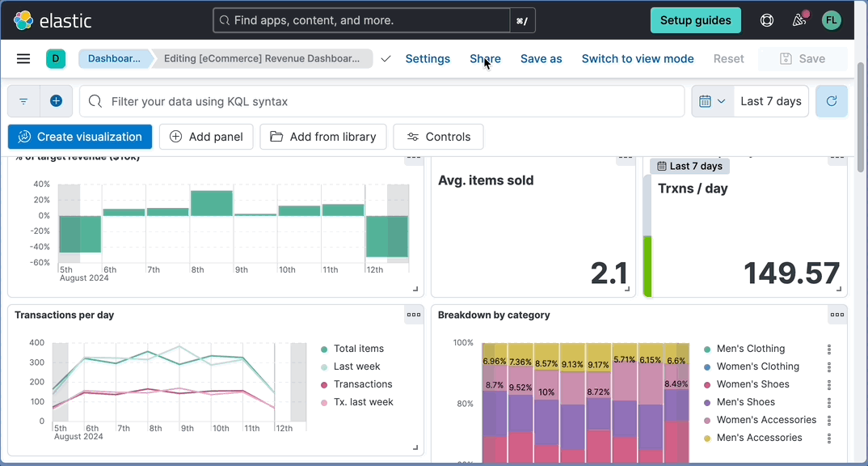Open the Share menu
Viewport: 868px width, 466px height.
coord(485,59)
